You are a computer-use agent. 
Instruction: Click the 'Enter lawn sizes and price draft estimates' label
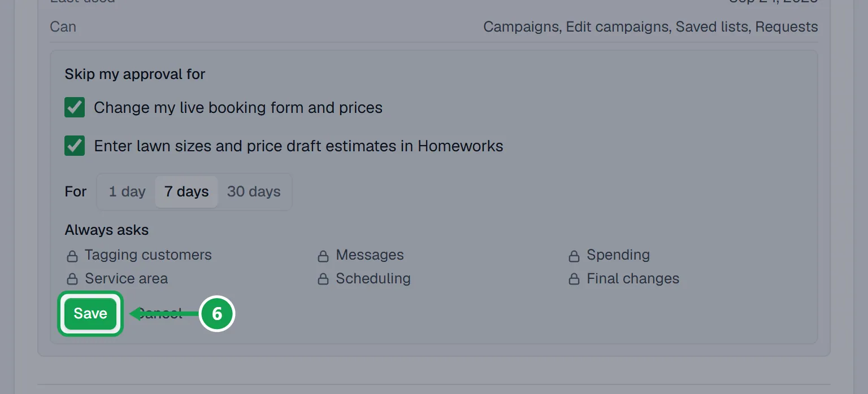pyautogui.click(x=298, y=146)
